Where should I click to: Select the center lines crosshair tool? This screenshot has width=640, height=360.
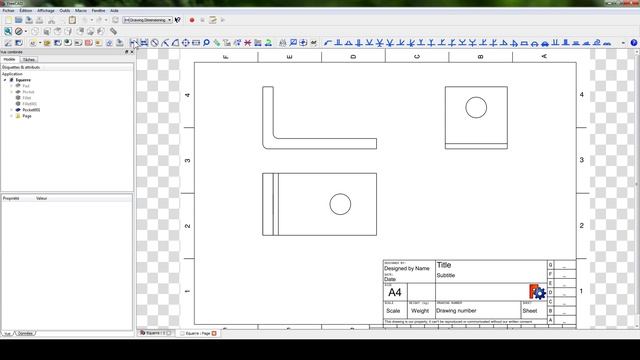(185, 43)
